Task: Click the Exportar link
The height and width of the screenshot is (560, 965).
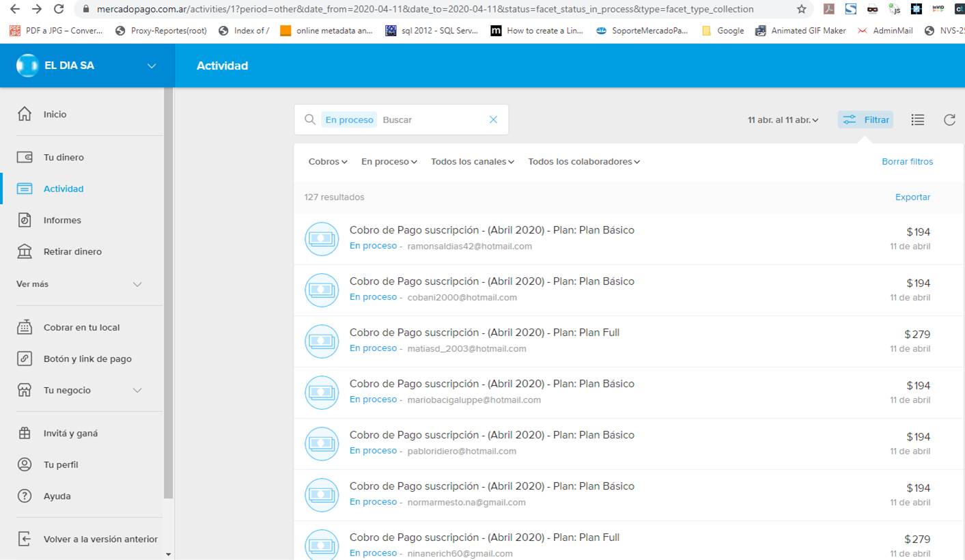Action: [x=912, y=197]
